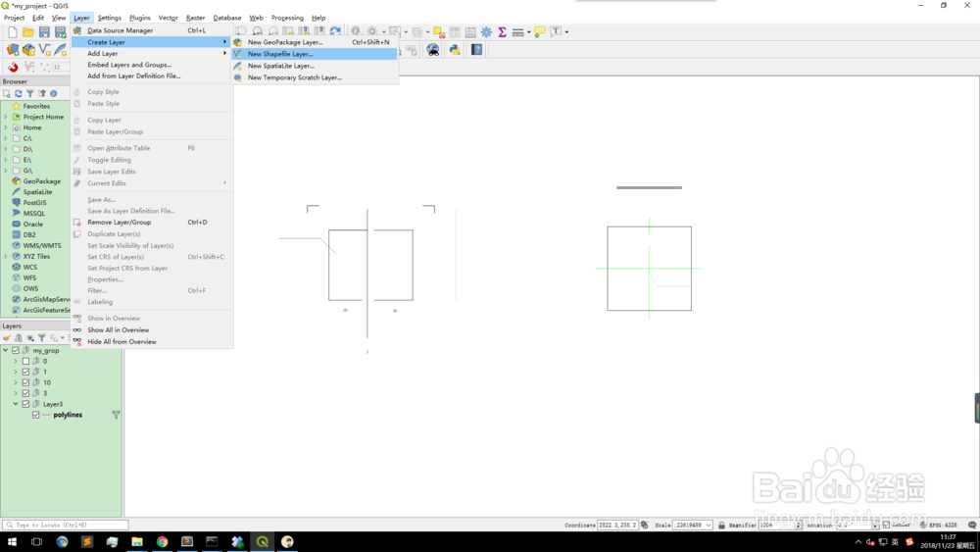The height and width of the screenshot is (552, 980).
Task: Select New Shapefile Layer menu entry
Action: [x=315, y=54]
